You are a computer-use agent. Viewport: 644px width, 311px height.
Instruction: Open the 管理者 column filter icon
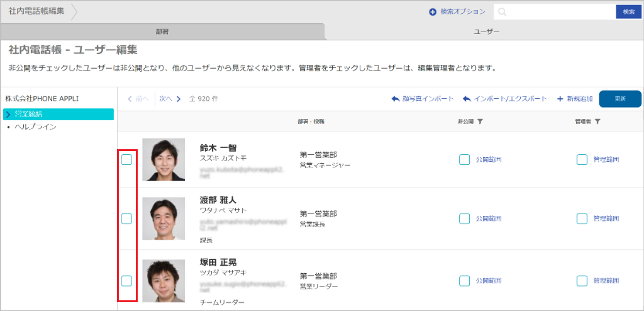click(x=597, y=122)
